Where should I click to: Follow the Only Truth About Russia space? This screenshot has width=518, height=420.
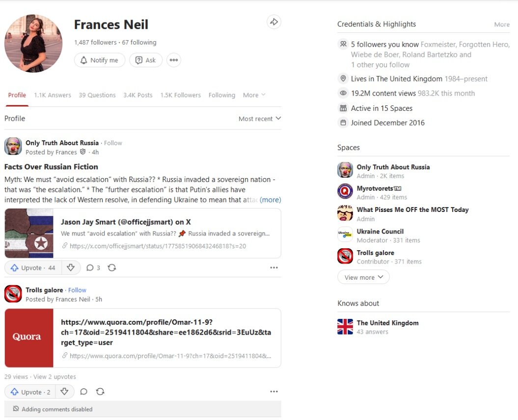113,143
